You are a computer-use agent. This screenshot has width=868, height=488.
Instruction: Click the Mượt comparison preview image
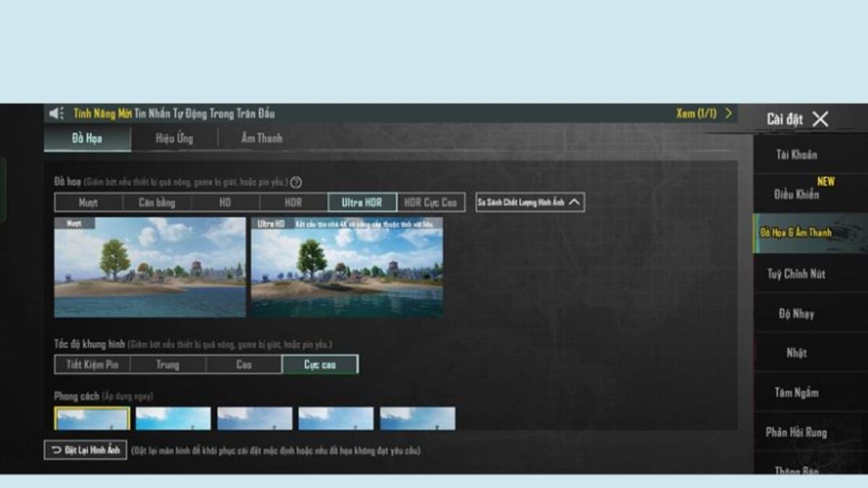(x=150, y=267)
